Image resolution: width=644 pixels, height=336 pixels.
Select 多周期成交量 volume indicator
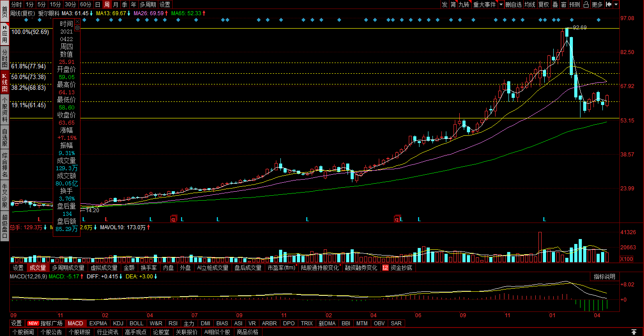click(x=68, y=268)
